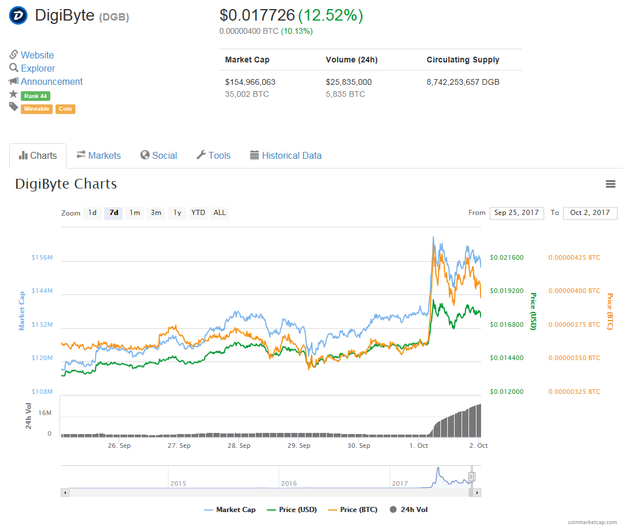Click the 5,835 BTC volume text

point(345,94)
